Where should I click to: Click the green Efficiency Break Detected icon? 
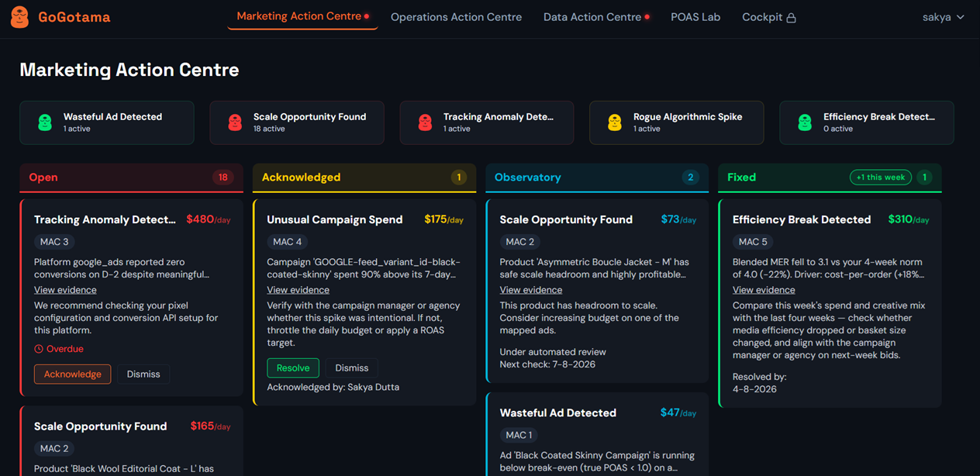(805, 122)
